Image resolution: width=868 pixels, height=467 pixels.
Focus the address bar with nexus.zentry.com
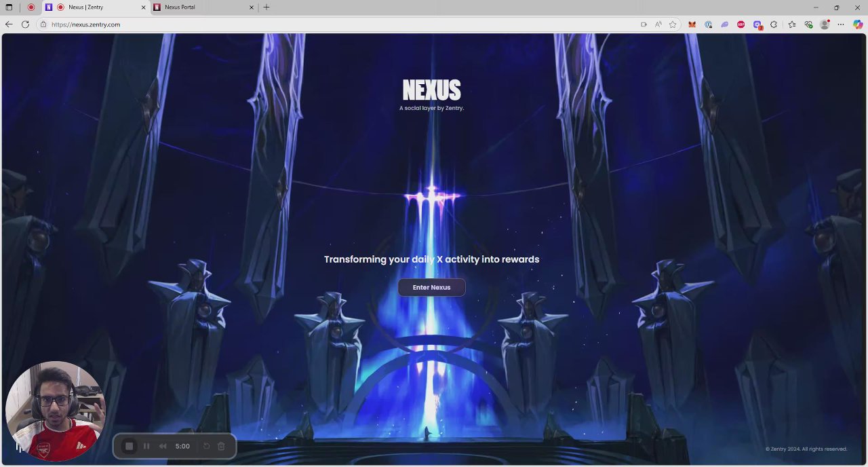pos(339,24)
